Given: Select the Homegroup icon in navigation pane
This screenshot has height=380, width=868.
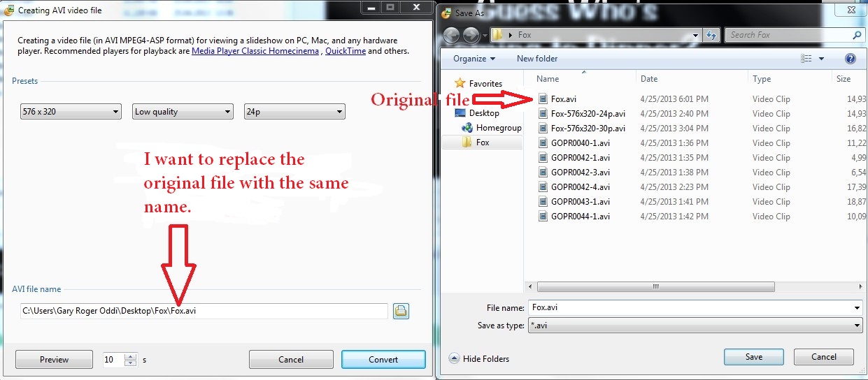Looking at the screenshot, I should point(468,128).
